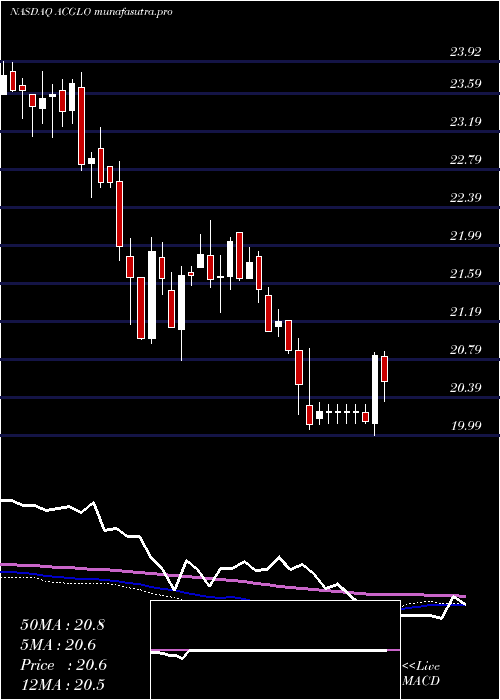Click the NASDAQ ACGLO munafasutra.pro title text

tap(92, 12)
